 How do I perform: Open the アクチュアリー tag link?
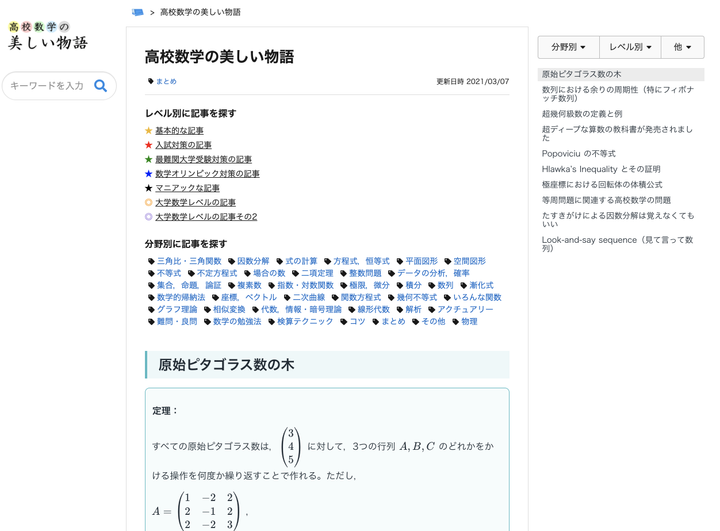tap(465, 310)
